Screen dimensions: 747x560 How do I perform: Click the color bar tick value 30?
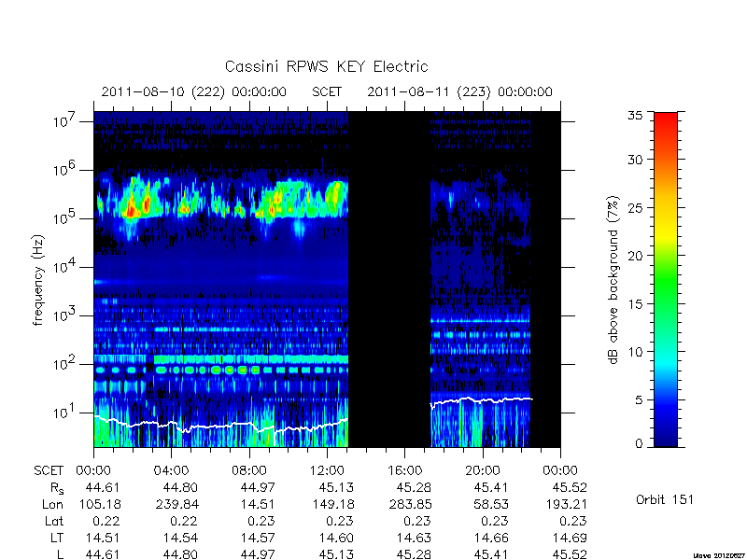[x=636, y=159]
